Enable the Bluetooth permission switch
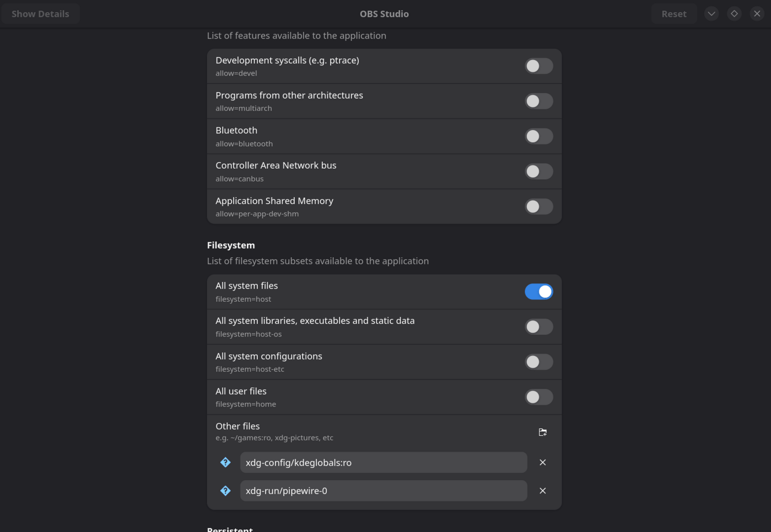Viewport: 771px width, 532px height. (x=539, y=136)
